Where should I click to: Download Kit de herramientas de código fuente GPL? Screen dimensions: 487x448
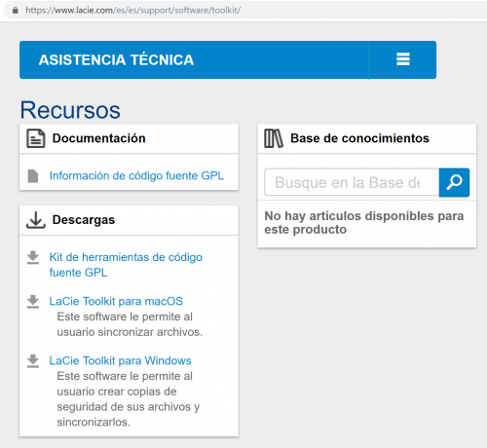[x=126, y=265]
